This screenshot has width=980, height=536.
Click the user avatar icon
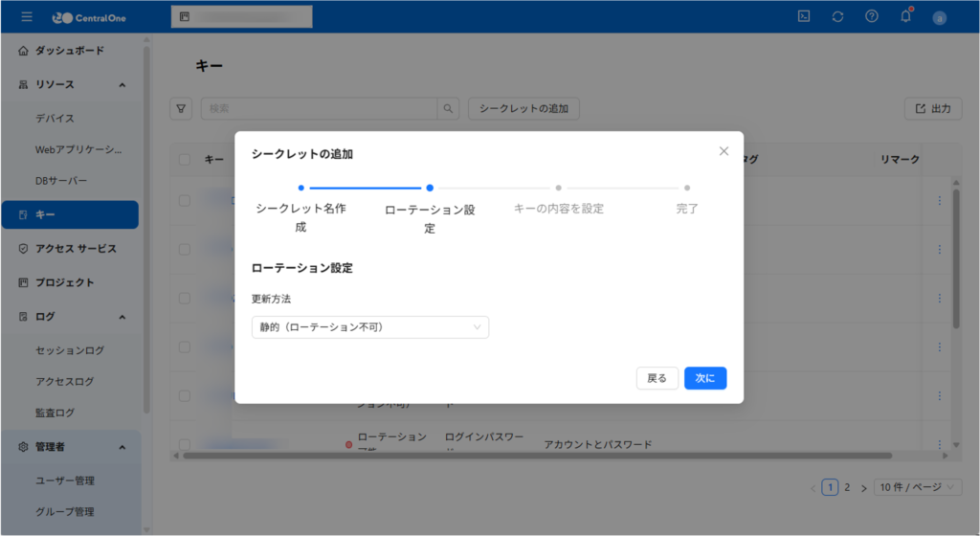coord(939,17)
